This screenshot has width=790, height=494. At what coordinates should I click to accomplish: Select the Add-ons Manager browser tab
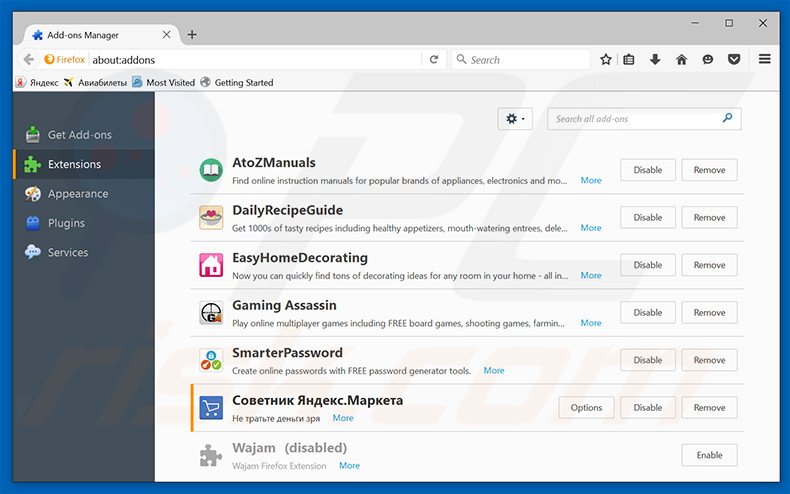pos(101,34)
